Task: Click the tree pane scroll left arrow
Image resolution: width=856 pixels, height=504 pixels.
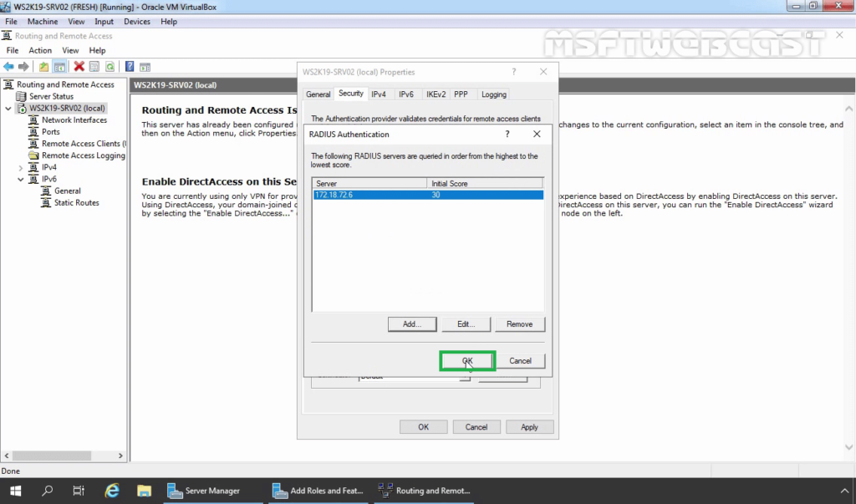Action: pyautogui.click(x=7, y=456)
